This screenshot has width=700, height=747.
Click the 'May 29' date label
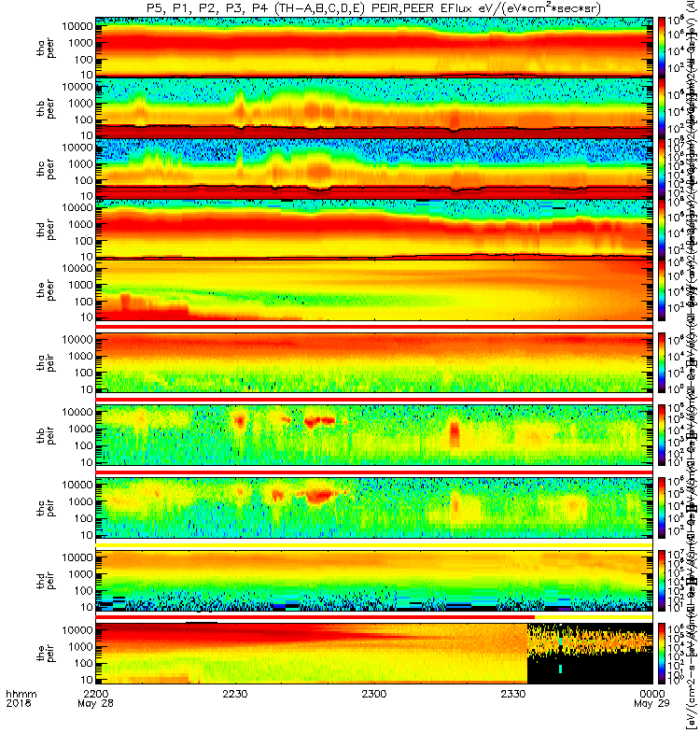651,704
